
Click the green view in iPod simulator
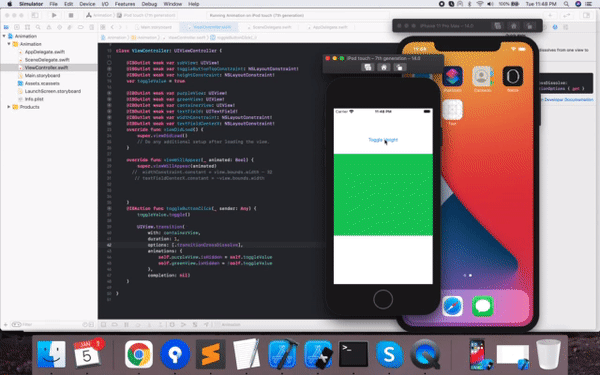383,194
